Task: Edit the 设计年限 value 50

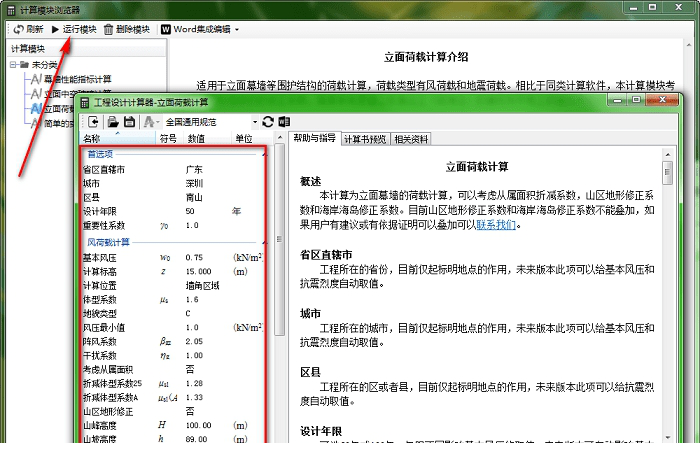Action: coord(190,211)
